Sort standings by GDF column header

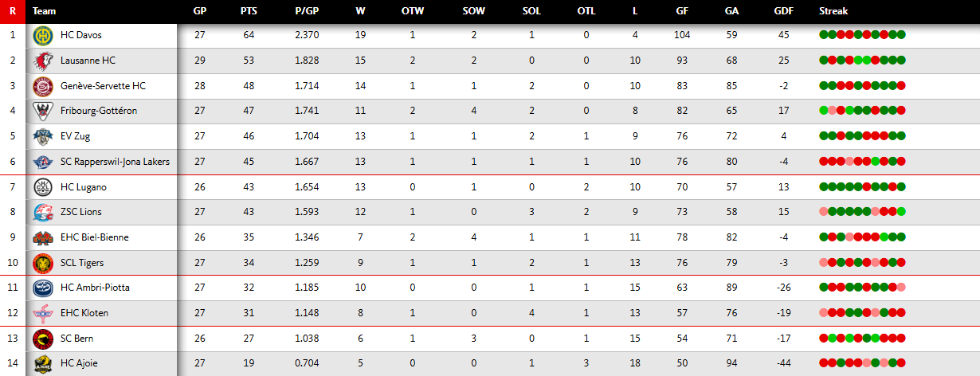coord(783,11)
